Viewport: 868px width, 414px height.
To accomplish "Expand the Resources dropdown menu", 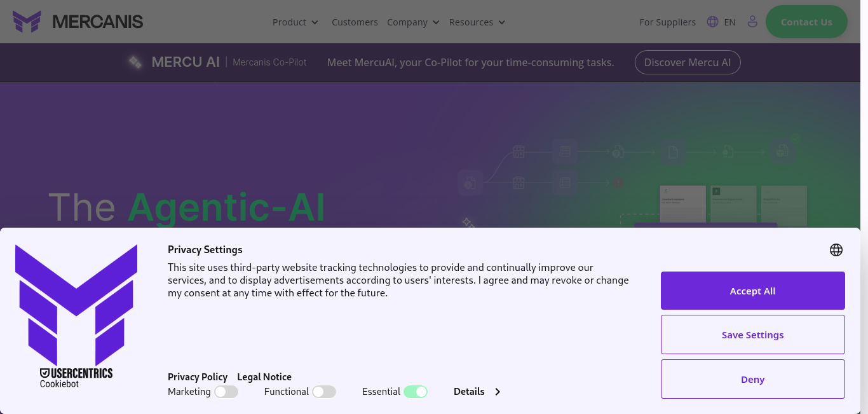I will (477, 22).
